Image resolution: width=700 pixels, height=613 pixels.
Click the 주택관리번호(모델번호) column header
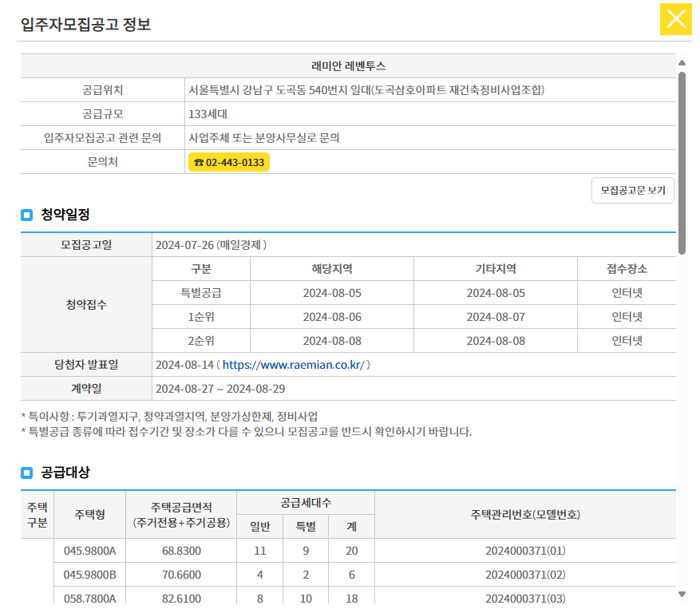coord(525,515)
